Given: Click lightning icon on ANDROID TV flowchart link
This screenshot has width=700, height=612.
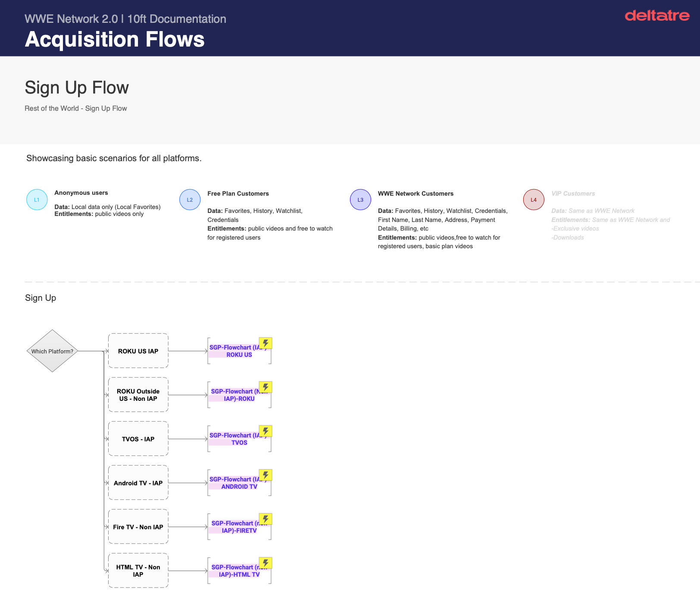Looking at the screenshot, I should [x=266, y=475].
